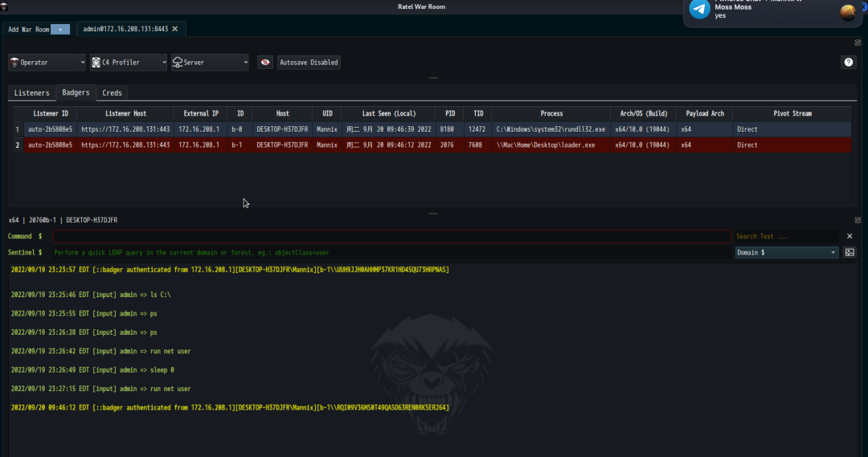The height and width of the screenshot is (457, 868).
Task: Close the search text box
Action: pyautogui.click(x=850, y=236)
